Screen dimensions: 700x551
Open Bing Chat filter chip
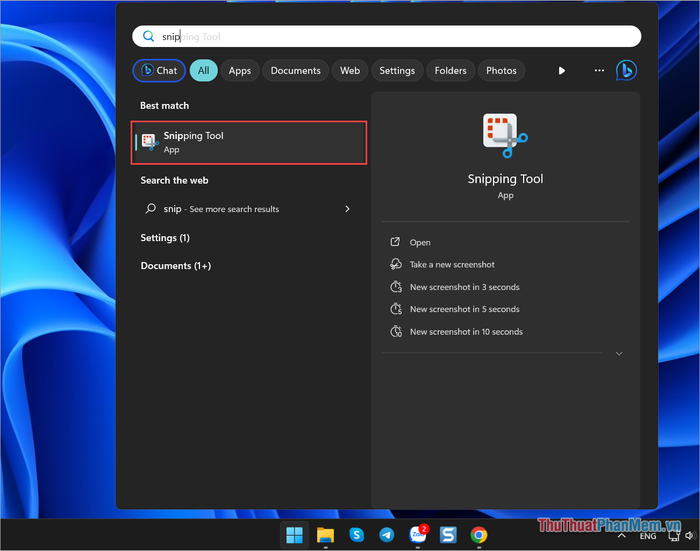pyautogui.click(x=159, y=71)
